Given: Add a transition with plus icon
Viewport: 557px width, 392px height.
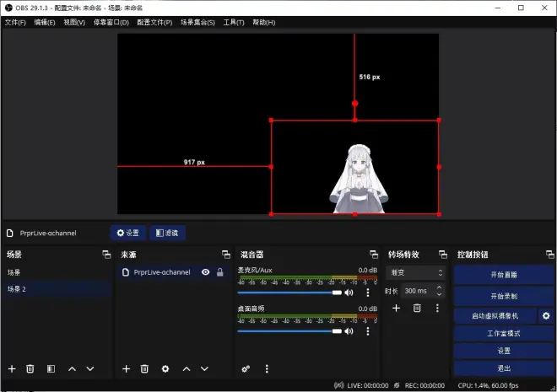Looking at the screenshot, I should pos(396,308).
